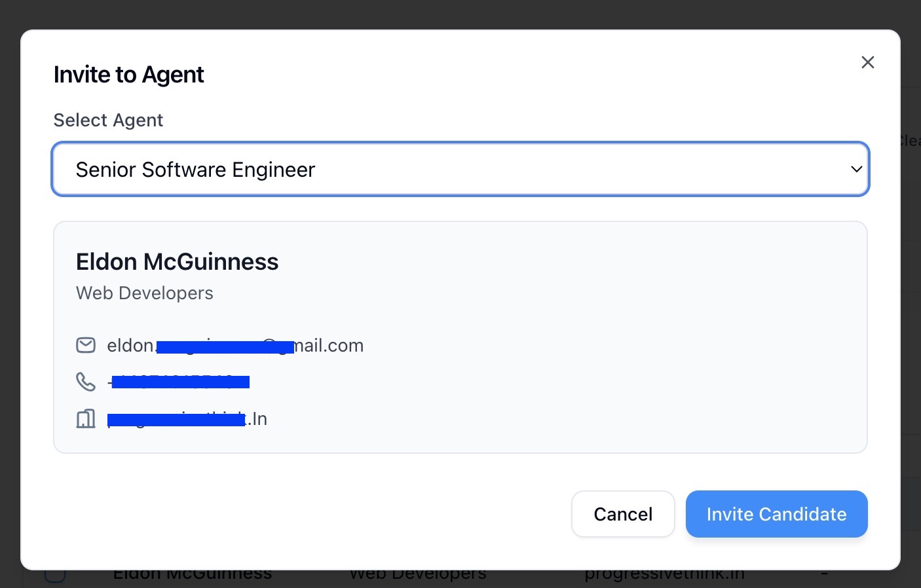Select the Eldon McGuinness name in the card
Viewport: 921px width, 588px height.
(177, 262)
